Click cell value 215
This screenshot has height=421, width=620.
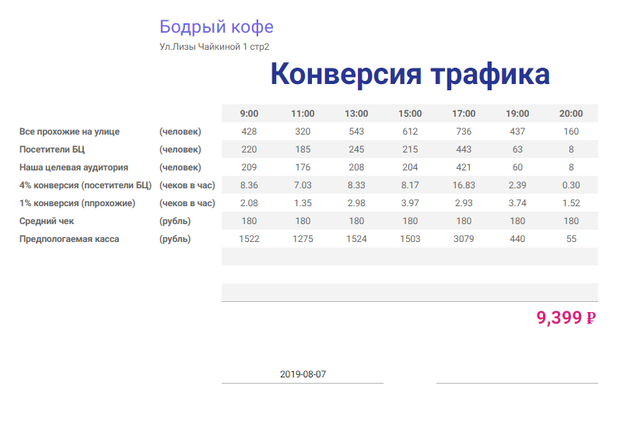coord(410,149)
